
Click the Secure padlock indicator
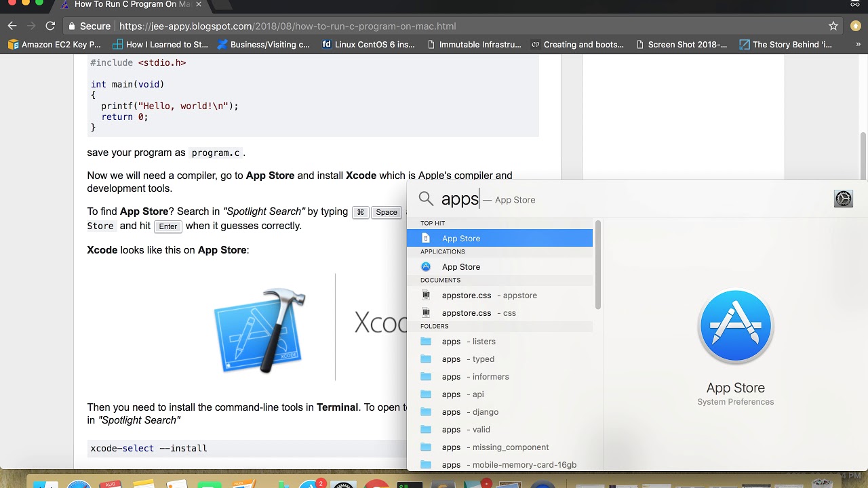pyautogui.click(x=90, y=26)
